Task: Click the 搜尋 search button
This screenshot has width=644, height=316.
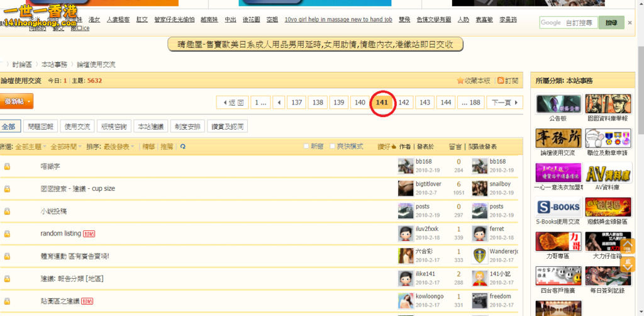Action: [611, 23]
